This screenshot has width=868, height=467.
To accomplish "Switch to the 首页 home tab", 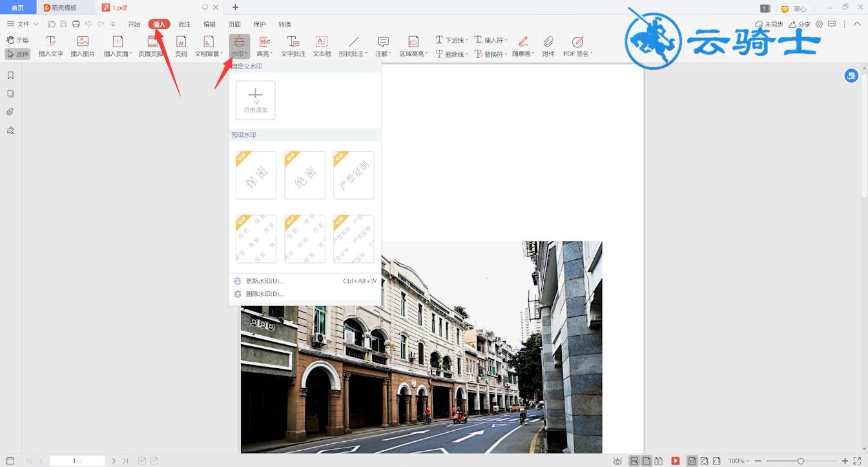I will (18, 8).
